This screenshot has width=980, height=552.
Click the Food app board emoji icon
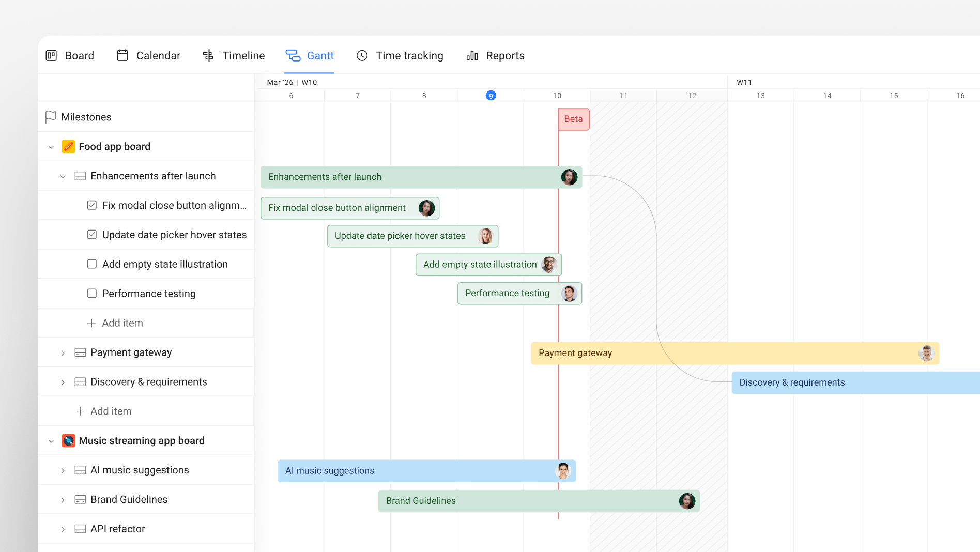(68, 147)
